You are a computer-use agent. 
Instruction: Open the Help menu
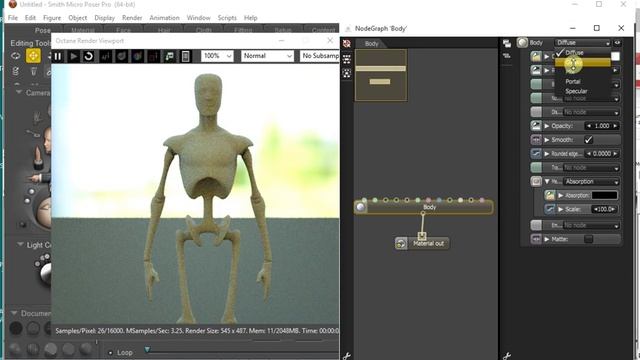(x=251, y=18)
